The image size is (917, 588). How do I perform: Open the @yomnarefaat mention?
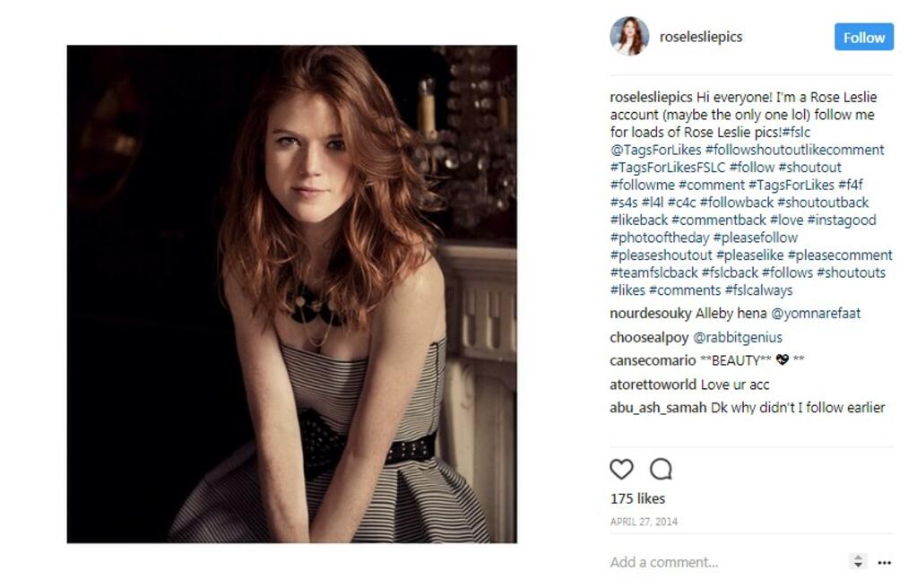coord(816,314)
